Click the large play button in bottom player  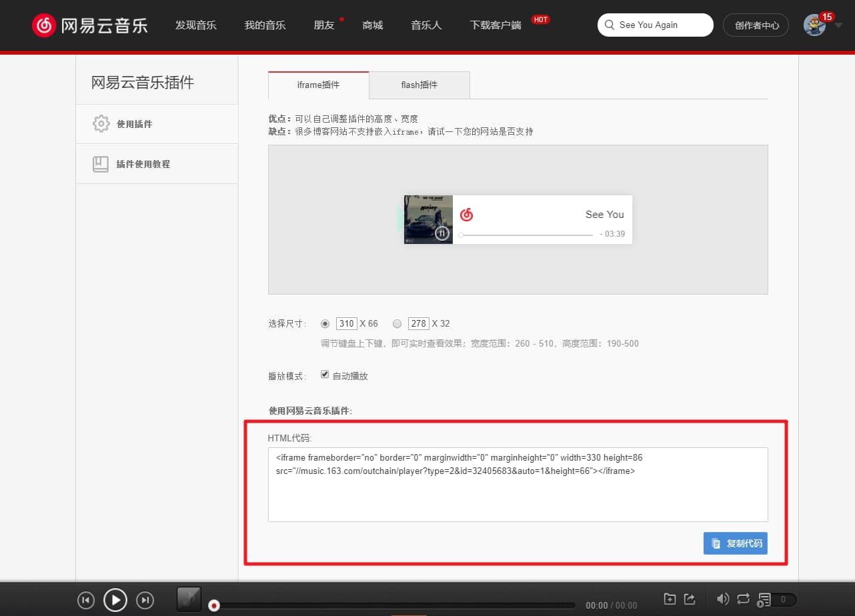pyautogui.click(x=115, y=600)
